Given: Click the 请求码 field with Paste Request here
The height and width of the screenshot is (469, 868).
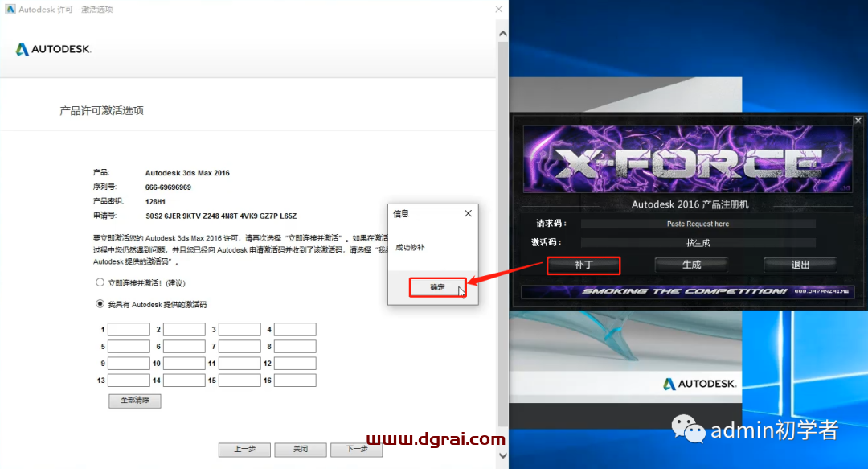Looking at the screenshot, I should pyautogui.click(x=698, y=224).
